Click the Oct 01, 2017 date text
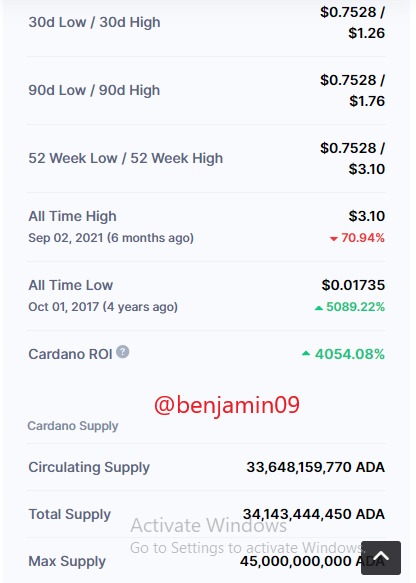This screenshot has height=583, width=416. [64, 307]
